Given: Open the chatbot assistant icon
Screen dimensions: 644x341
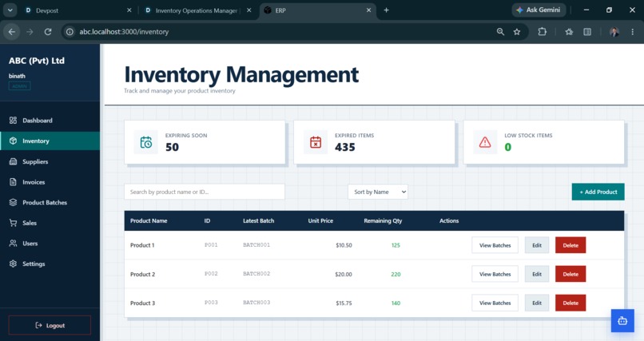Looking at the screenshot, I should pyautogui.click(x=622, y=320).
